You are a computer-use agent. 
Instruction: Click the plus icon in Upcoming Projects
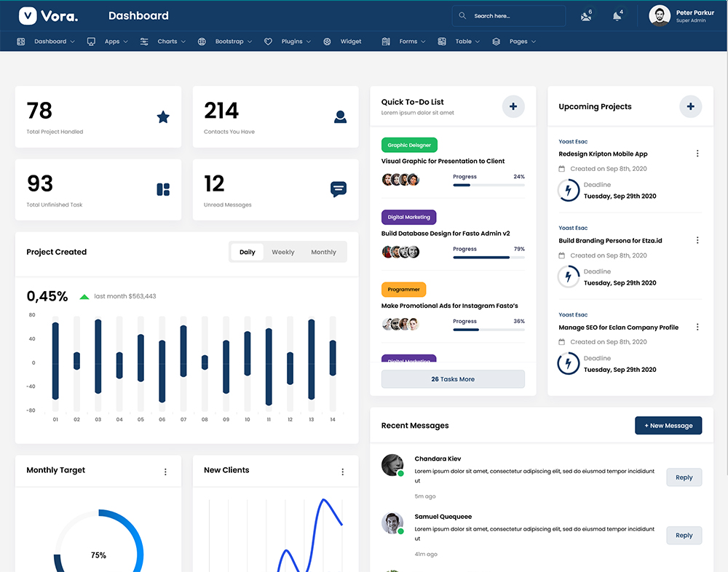(690, 107)
